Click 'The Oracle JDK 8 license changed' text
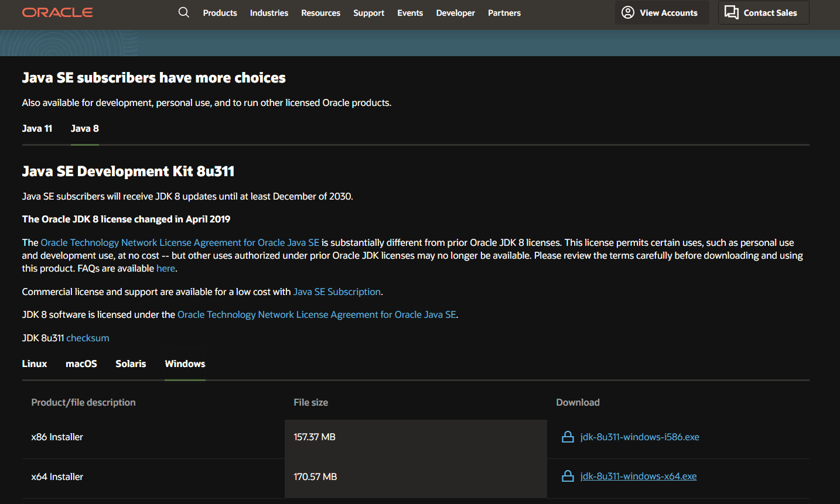Image resolution: width=840 pixels, height=504 pixels. (x=127, y=219)
